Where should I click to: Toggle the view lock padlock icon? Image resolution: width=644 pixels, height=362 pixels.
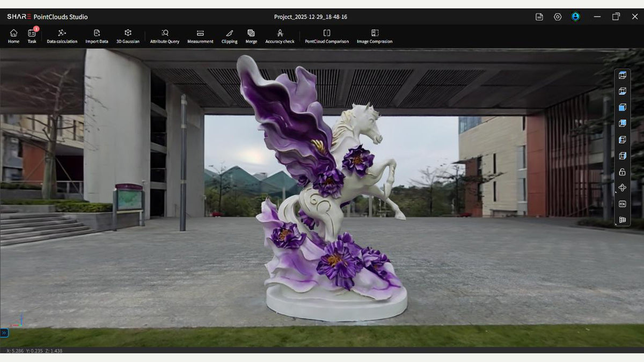(x=623, y=172)
